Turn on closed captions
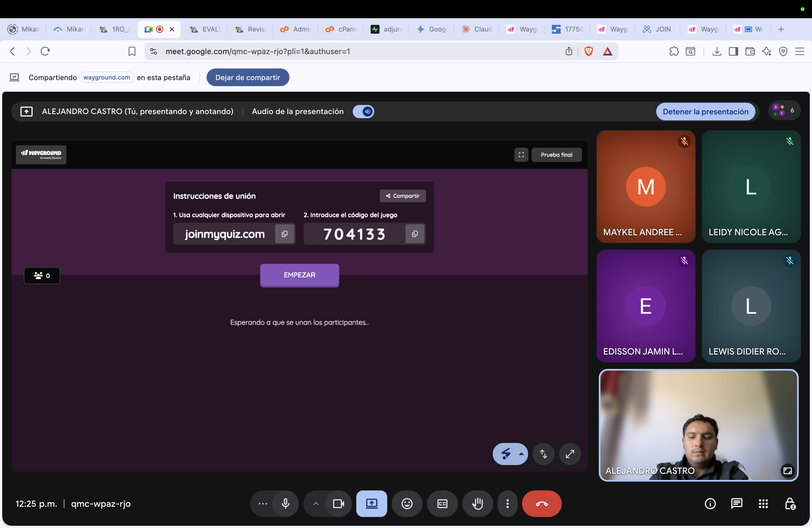The height and width of the screenshot is (528, 812). [442, 503]
